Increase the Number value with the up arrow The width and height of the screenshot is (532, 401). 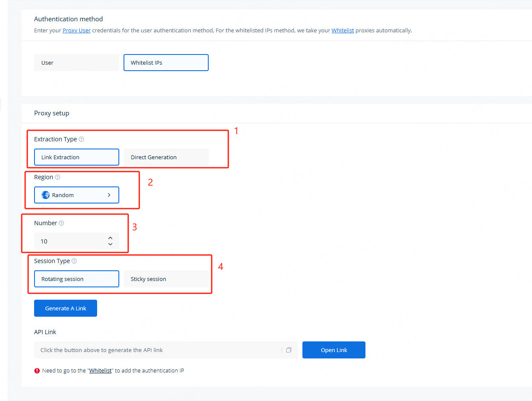(x=110, y=238)
